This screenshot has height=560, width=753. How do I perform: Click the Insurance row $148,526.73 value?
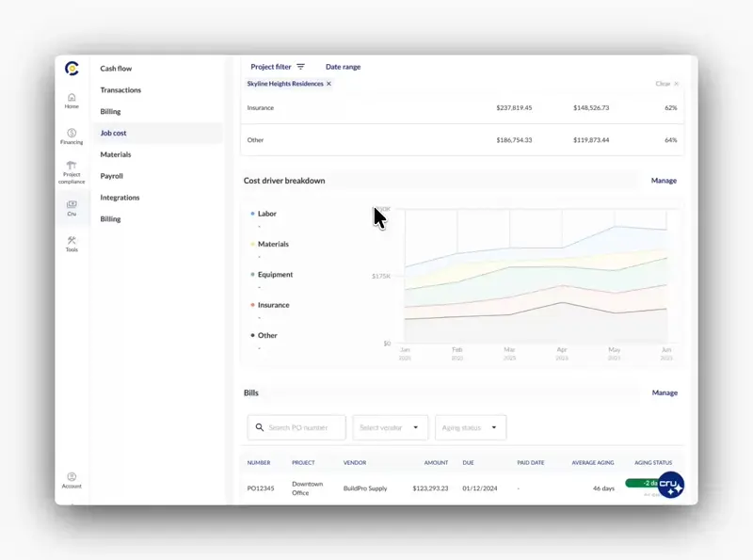point(591,107)
